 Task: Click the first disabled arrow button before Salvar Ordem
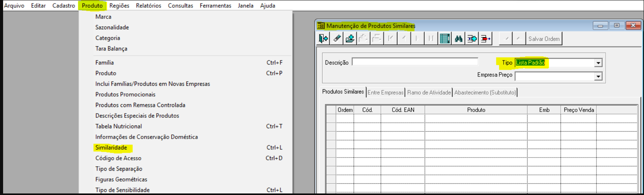[x=506, y=39]
